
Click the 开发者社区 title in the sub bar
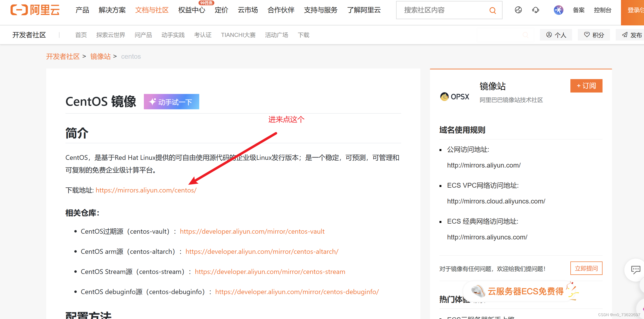coord(29,35)
